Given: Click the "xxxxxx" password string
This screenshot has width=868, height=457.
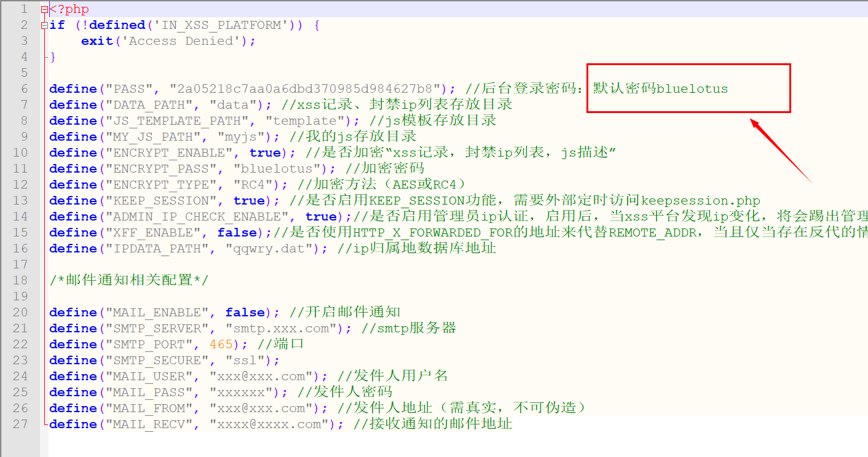Looking at the screenshot, I should [242, 393].
